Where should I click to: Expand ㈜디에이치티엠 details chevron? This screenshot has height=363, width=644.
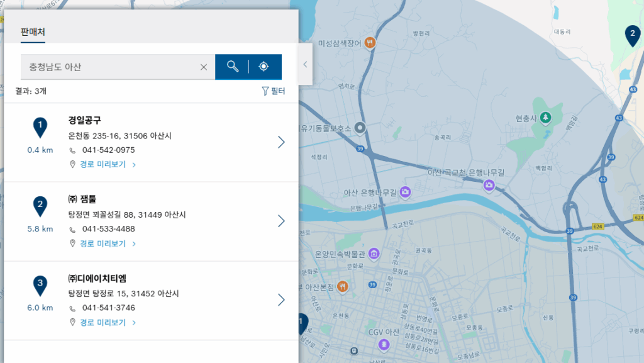[x=281, y=299]
